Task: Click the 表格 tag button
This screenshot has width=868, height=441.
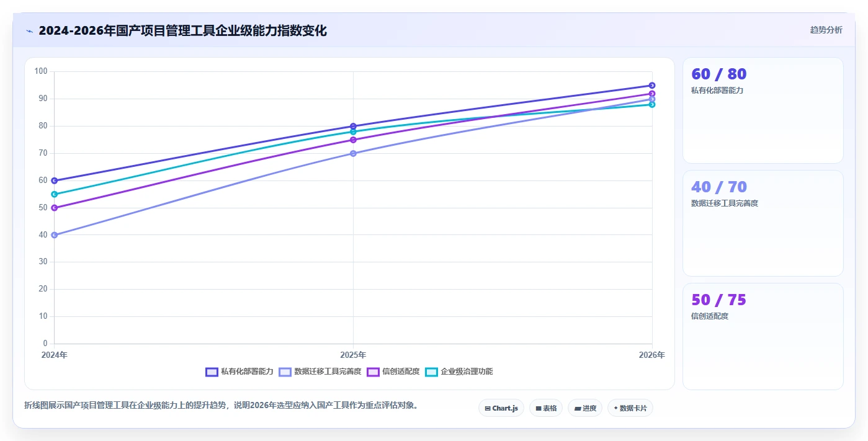Action: [x=546, y=408]
